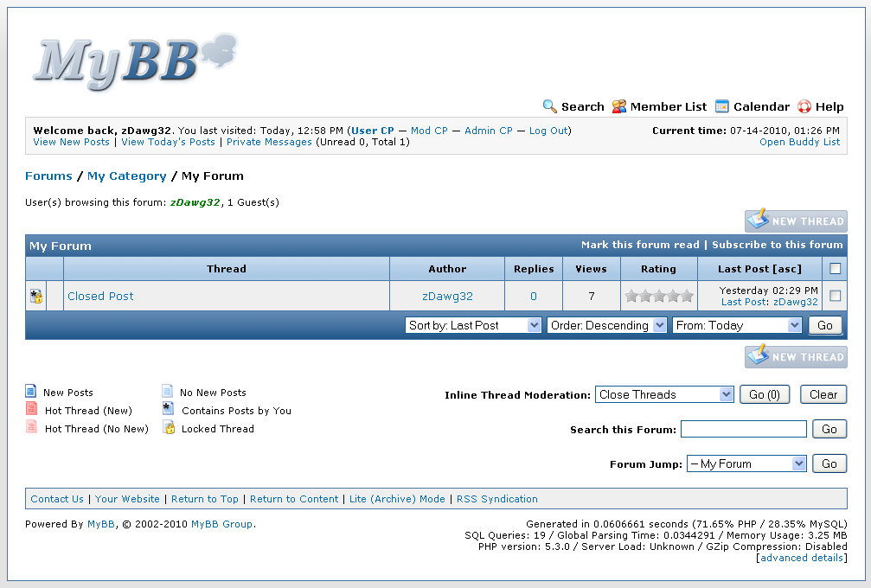Click the lower New Thread button
This screenshot has width=871, height=588.
pyautogui.click(x=796, y=357)
